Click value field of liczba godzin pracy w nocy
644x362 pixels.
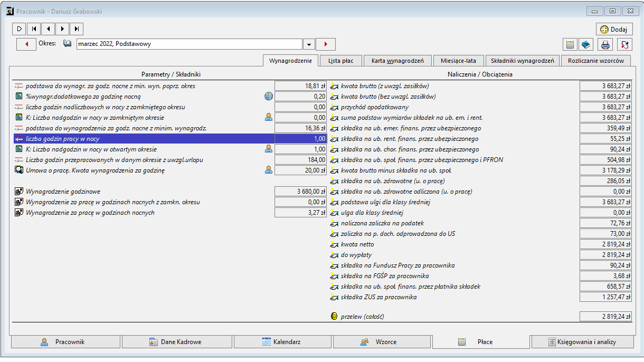pyautogui.click(x=300, y=139)
